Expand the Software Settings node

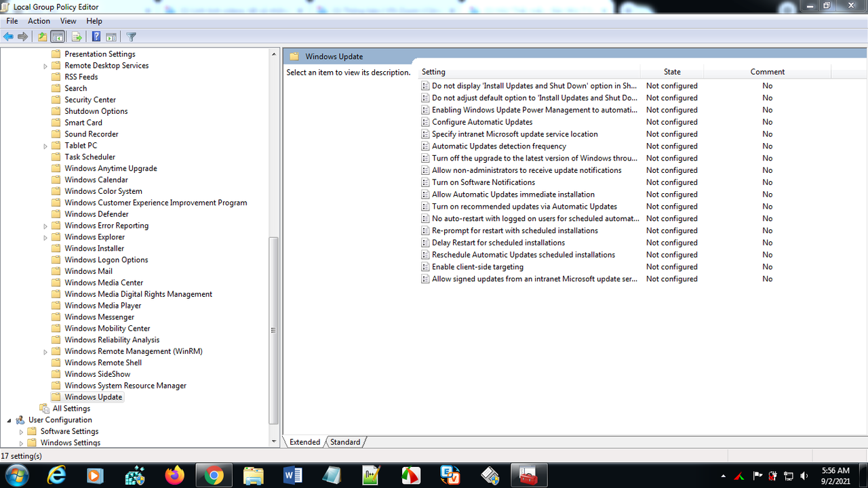[x=21, y=432]
